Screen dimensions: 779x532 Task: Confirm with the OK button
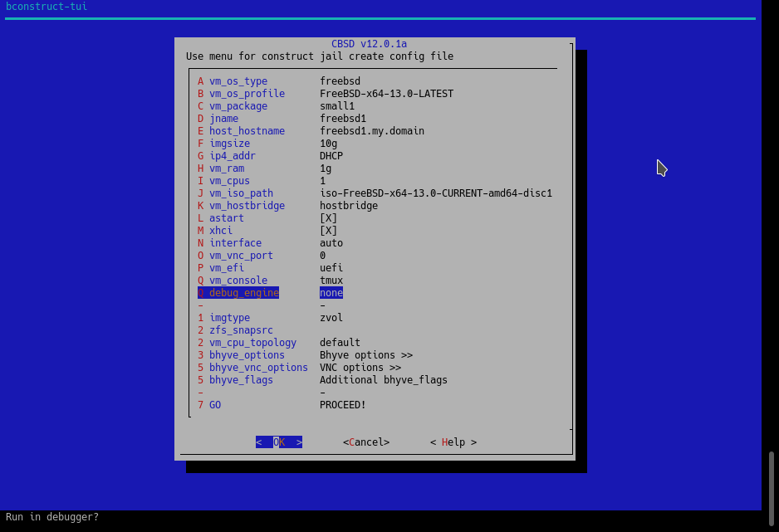279,442
